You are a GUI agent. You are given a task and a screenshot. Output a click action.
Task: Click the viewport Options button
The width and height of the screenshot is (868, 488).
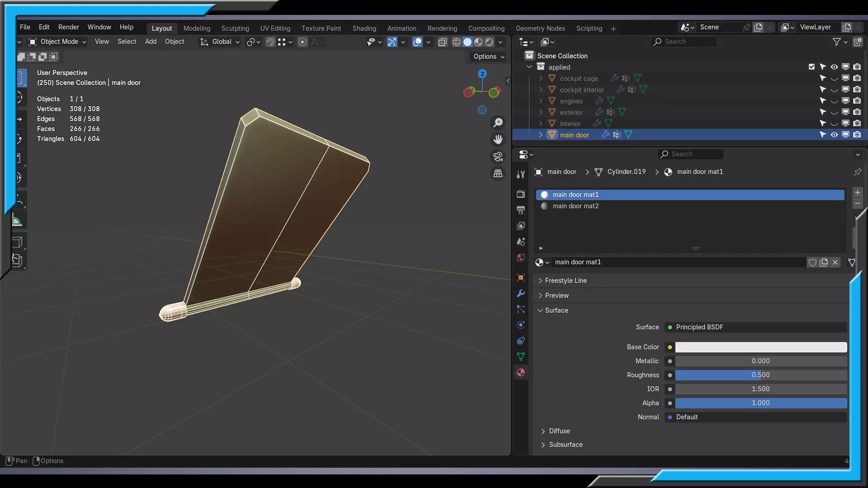(x=488, y=56)
